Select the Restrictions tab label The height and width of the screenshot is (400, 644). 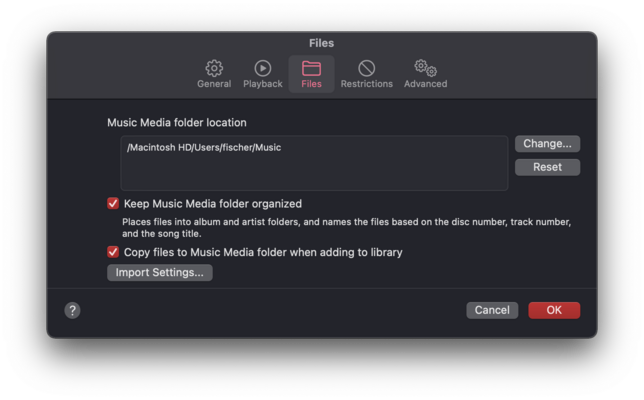click(366, 84)
